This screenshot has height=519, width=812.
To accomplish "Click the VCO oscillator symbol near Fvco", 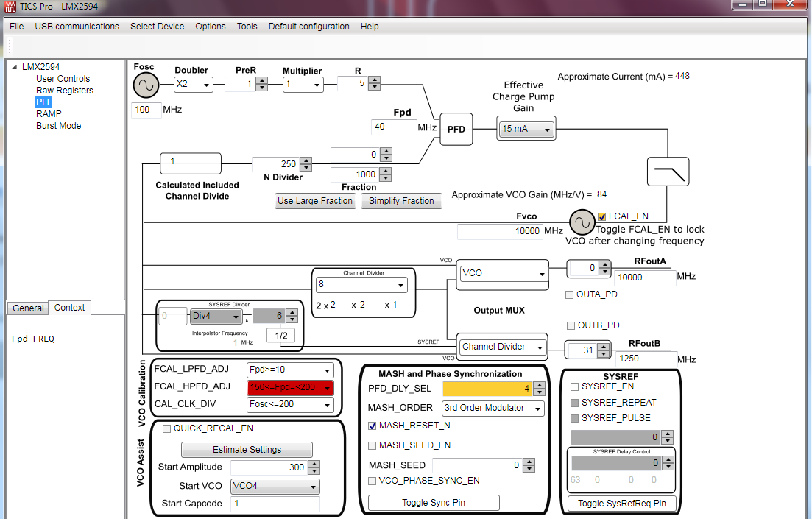I will [x=582, y=223].
